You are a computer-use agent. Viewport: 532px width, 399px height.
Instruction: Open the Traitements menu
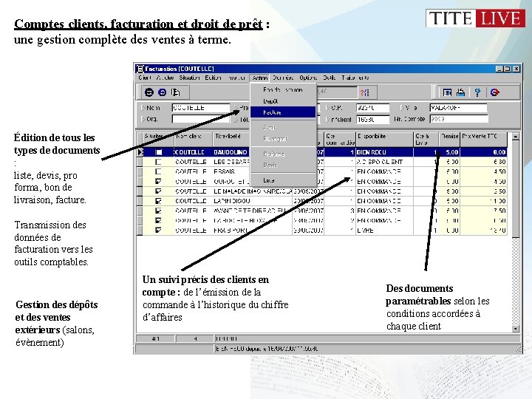click(355, 78)
